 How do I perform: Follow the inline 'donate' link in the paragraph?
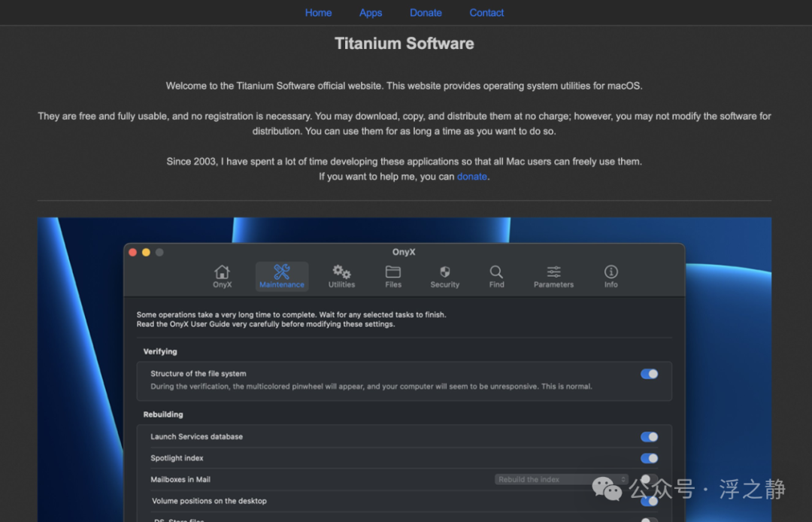pos(471,177)
